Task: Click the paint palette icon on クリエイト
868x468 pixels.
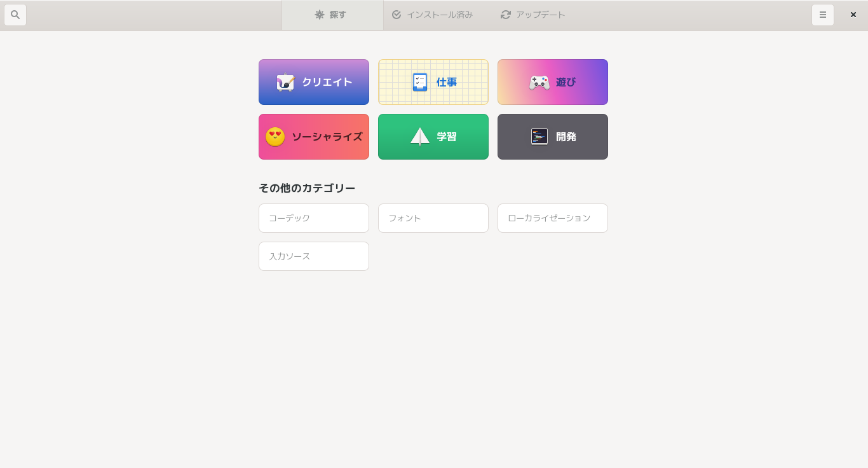Action: click(286, 82)
